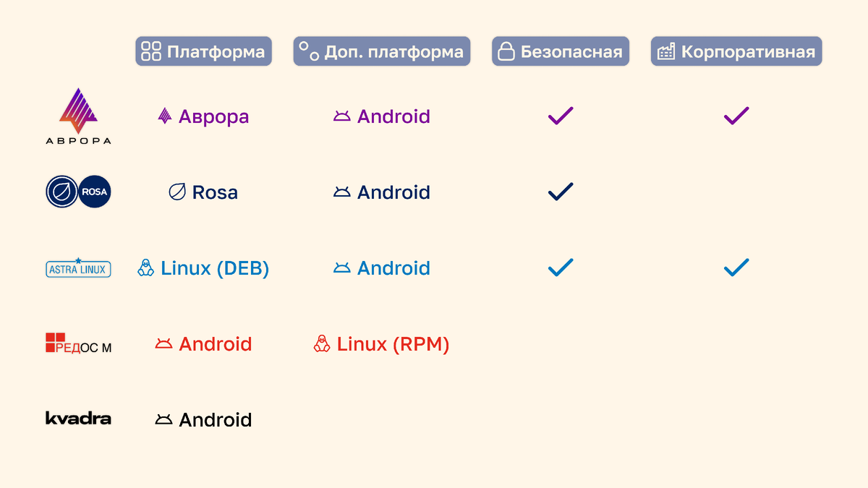Click the Astra Linux logo
This screenshot has height=488, width=868.
(x=78, y=268)
